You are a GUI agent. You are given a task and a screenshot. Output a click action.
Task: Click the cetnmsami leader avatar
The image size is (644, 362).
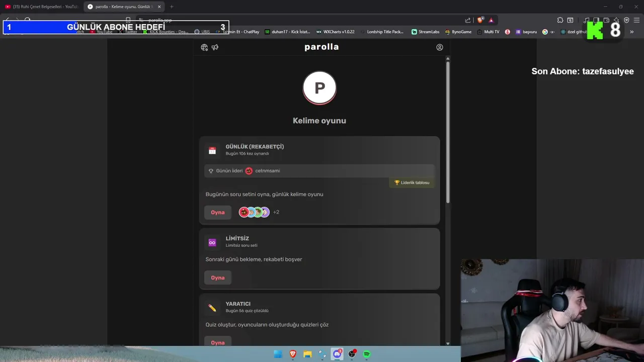click(249, 171)
